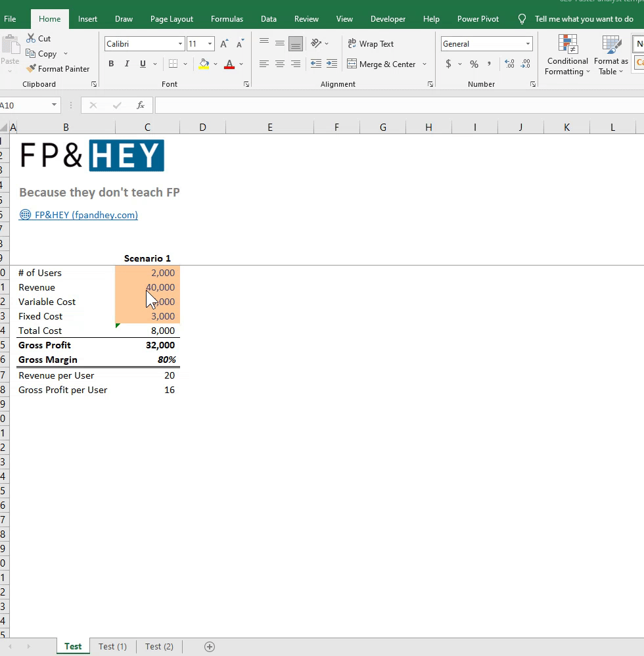
Task: Open the font name dropdown
Action: [179, 43]
